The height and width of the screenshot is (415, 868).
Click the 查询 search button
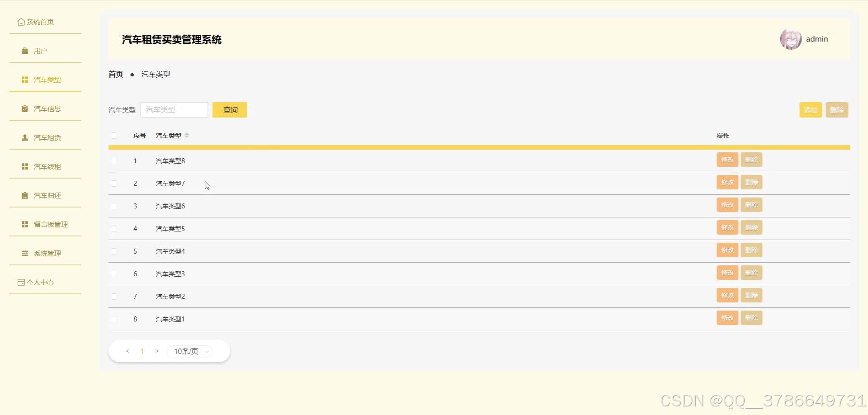click(230, 110)
